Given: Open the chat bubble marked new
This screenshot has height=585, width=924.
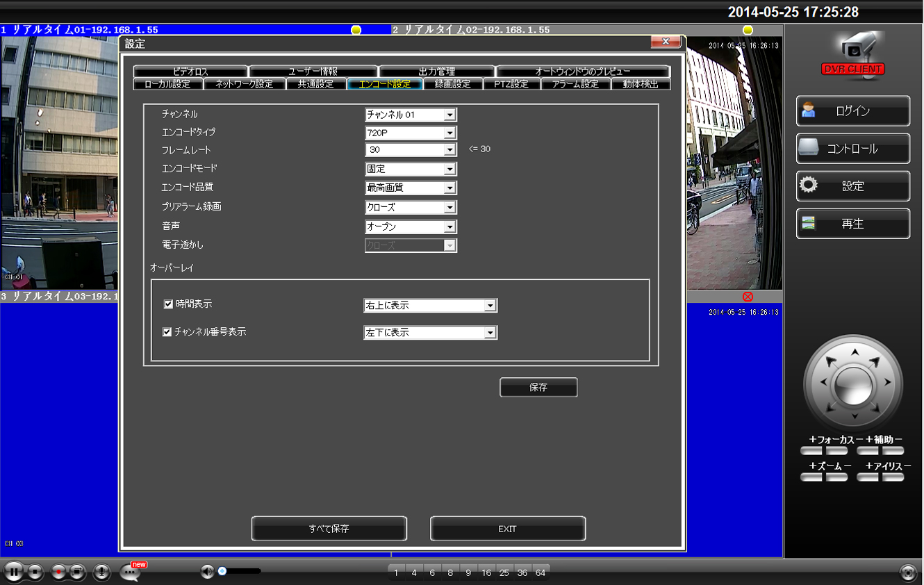Looking at the screenshot, I should coord(130,572).
